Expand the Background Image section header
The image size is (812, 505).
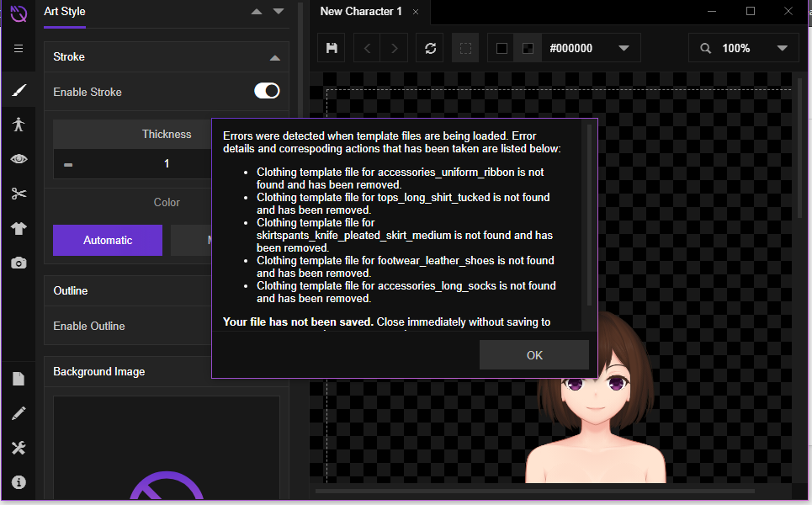point(128,371)
